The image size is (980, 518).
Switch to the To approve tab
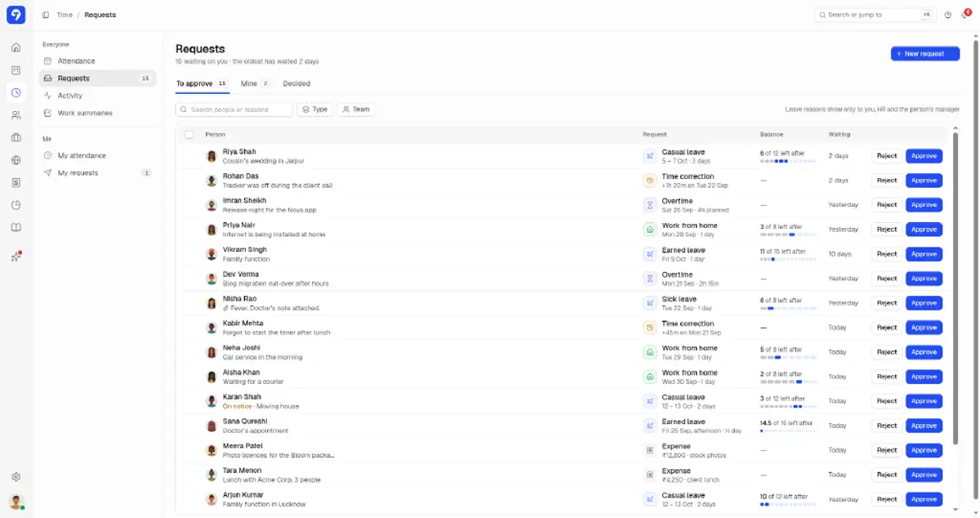[202, 83]
